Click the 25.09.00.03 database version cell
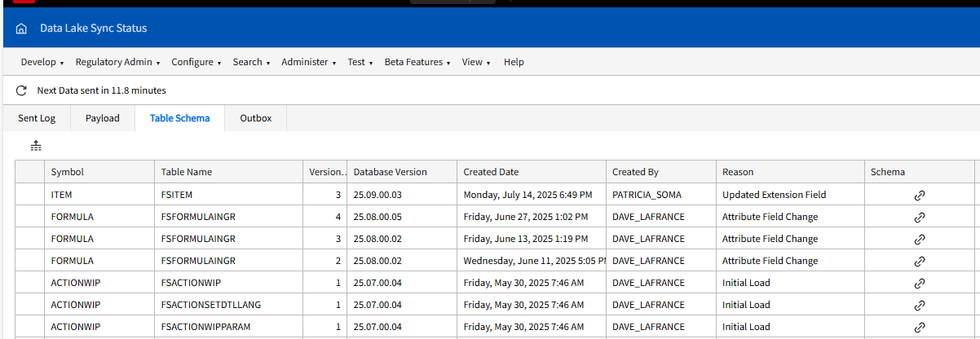The height and width of the screenshot is (339, 980). pyautogui.click(x=402, y=195)
